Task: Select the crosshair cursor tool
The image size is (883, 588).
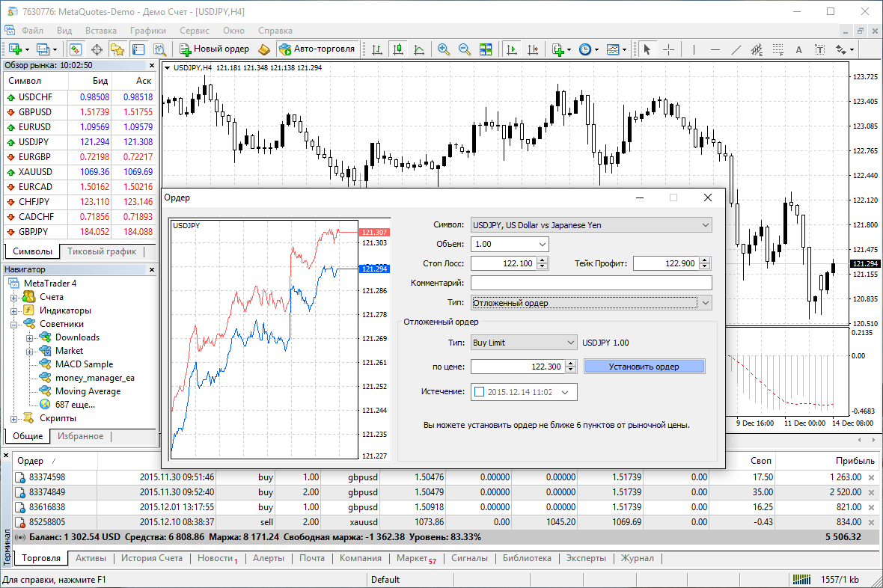Action: 668,49
